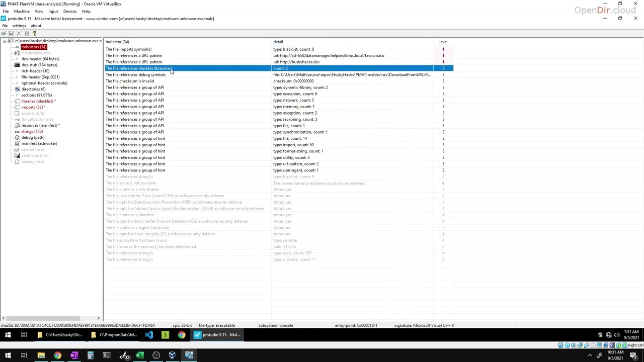Switch to guest C:\Users\husky explorer window
Image resolution: width=644 pixels, height=362 pixels.
click(60, 335)
